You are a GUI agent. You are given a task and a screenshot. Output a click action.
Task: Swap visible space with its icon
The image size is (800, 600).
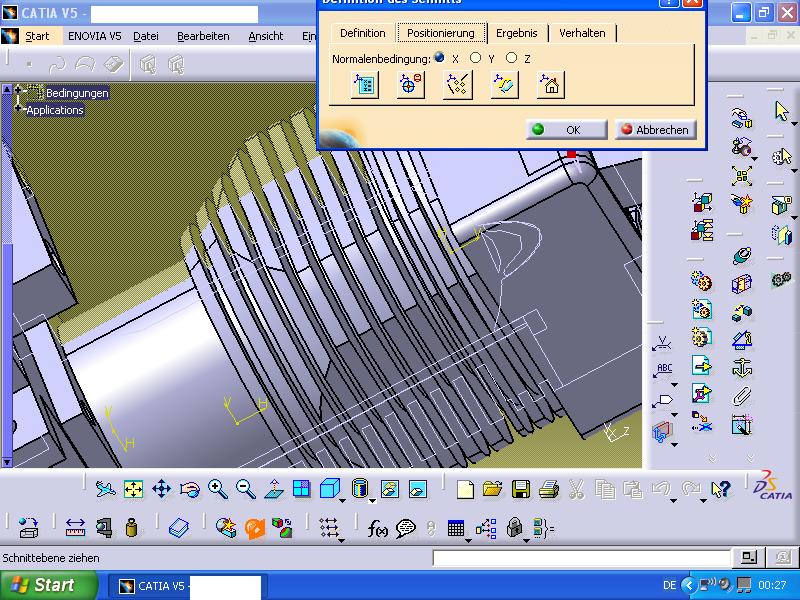click(418, 489)
